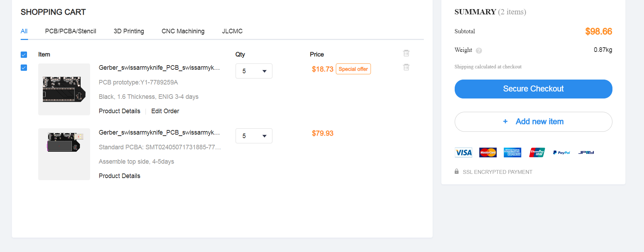Click the PayPal logo
This screenshot has width=644, height=252.
pos(562,152)
